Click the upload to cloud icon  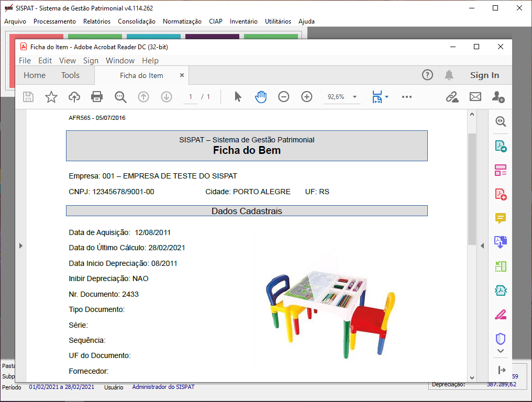point(74,97)
